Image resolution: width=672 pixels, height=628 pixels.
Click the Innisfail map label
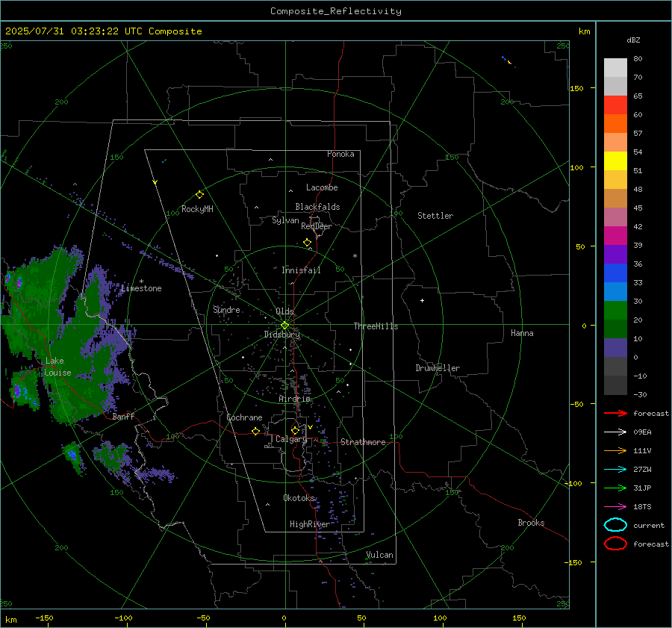(301, 270)
